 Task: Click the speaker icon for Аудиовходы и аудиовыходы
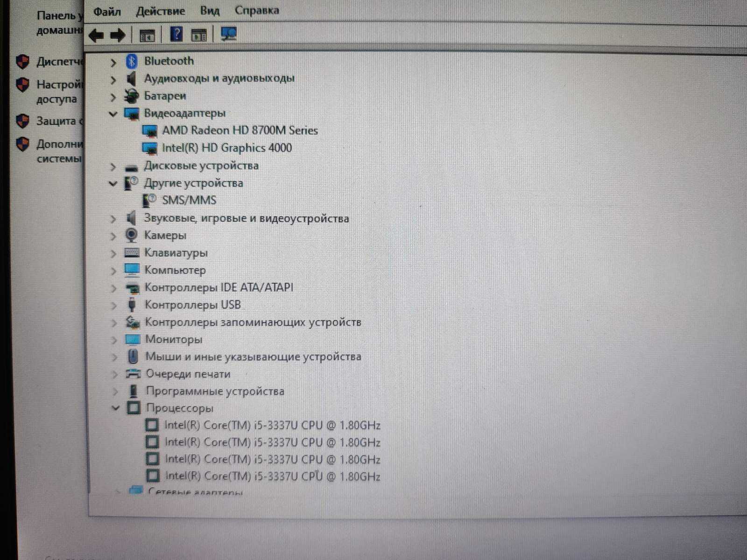[x=132, y=78]
